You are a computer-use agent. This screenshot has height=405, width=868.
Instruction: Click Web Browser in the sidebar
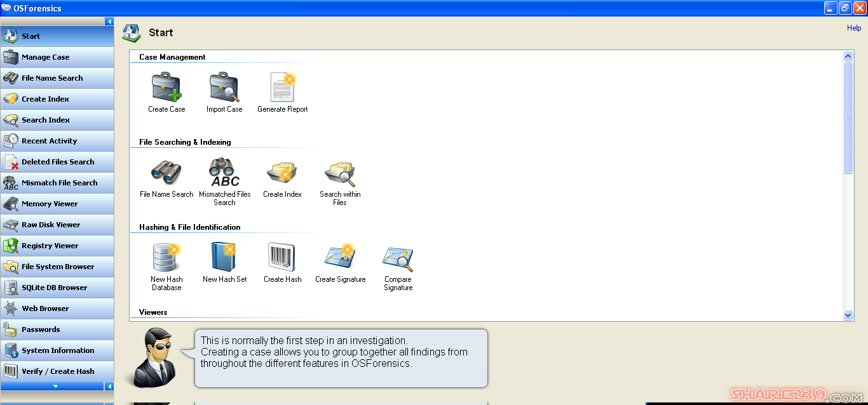[57, 309]
